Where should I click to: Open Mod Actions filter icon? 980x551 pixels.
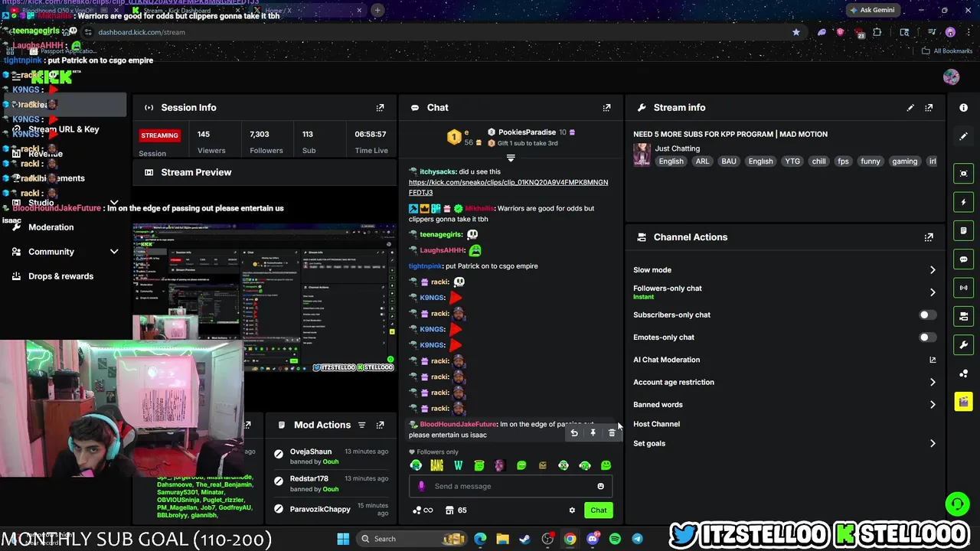coord(361,425)
